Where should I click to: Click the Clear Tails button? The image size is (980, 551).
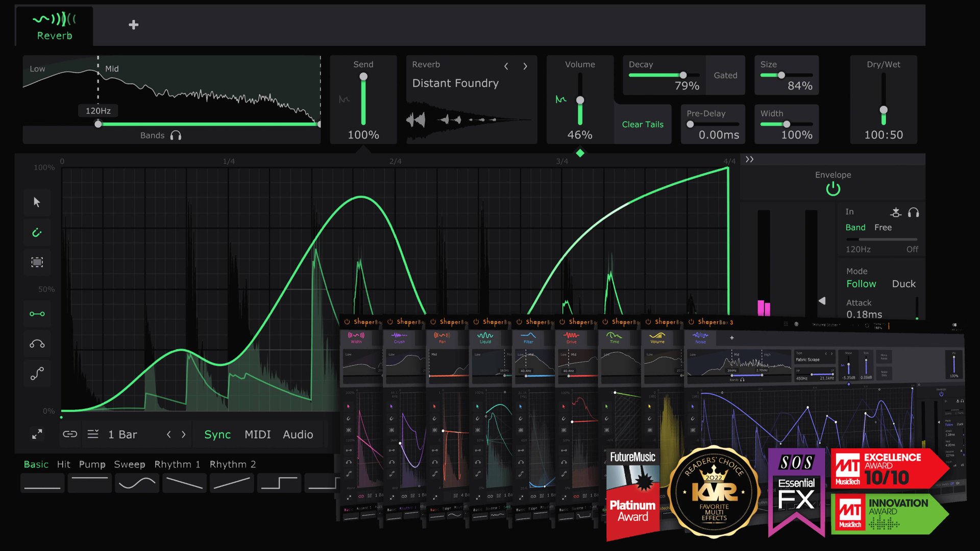coord(642,124)
